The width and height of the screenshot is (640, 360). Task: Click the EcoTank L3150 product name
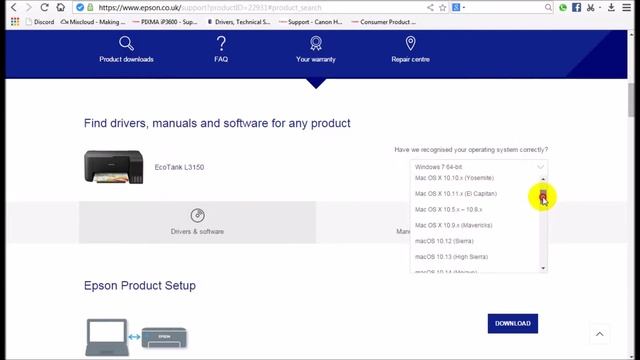click(179, 167)
